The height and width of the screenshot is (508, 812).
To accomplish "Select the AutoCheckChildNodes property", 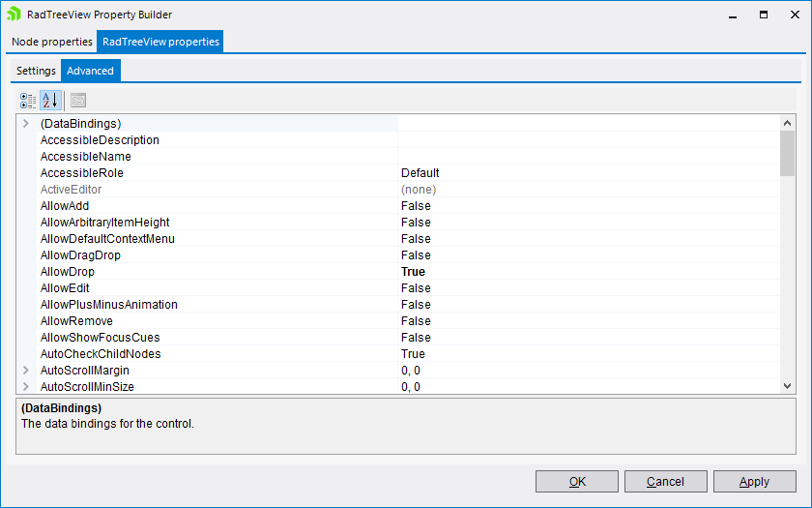I will (x=101, y=354).
